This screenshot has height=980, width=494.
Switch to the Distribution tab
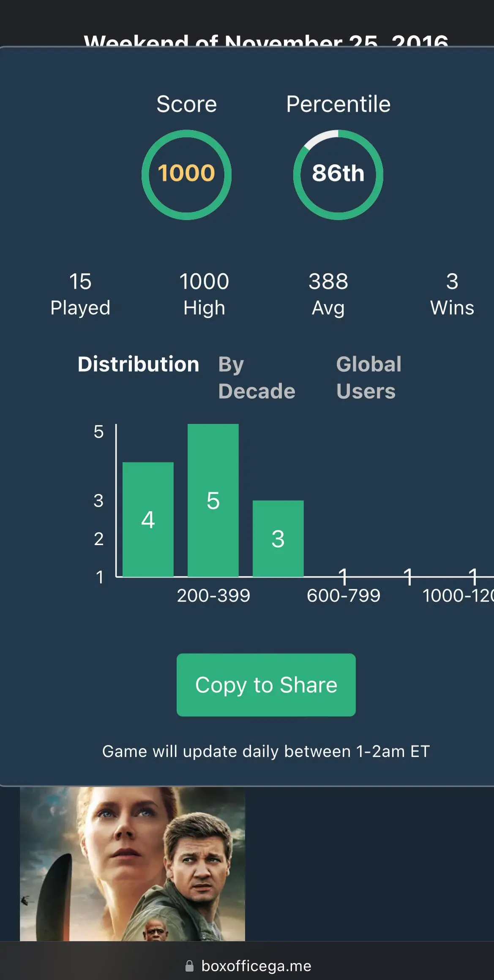tap(138, 364)
